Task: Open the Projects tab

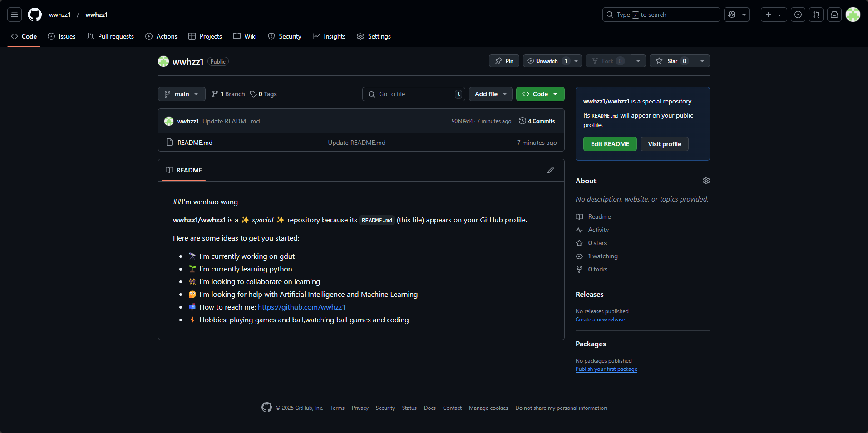Action: (x=205, y=36)
